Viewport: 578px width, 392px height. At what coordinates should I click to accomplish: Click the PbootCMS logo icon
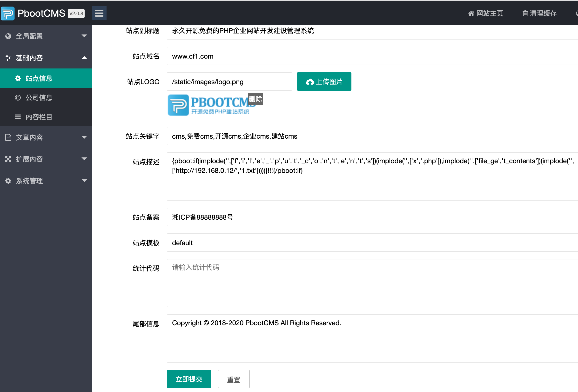pyautogui.click(x=8, y=13)
